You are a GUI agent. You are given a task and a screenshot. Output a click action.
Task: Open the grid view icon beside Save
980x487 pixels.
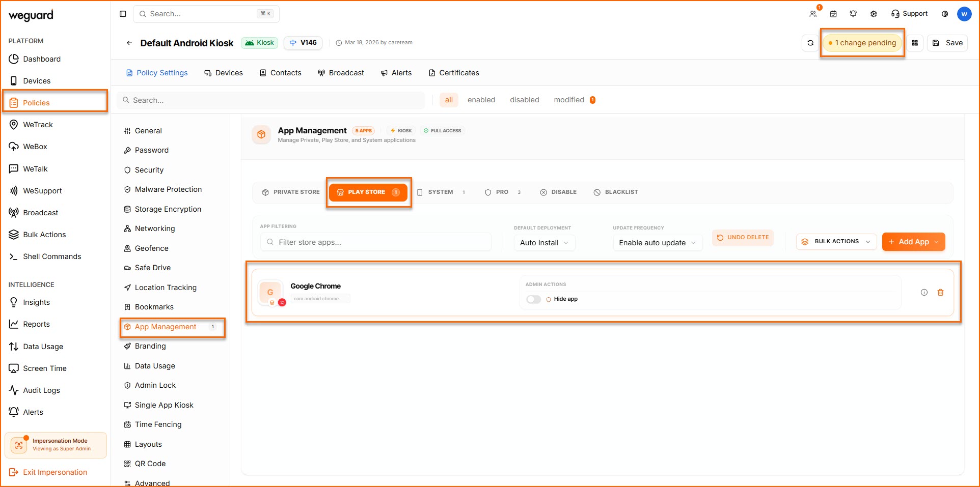(x=915, y=43)
